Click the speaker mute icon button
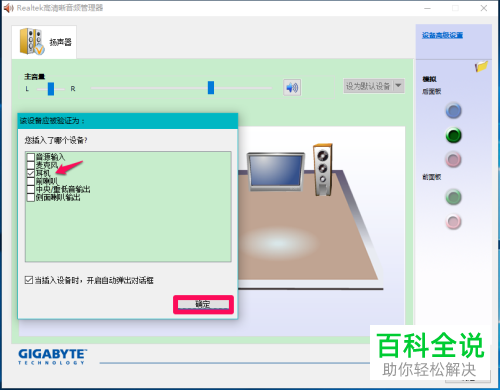This screenshot has height=390, width=500. (x=292, y=88)
